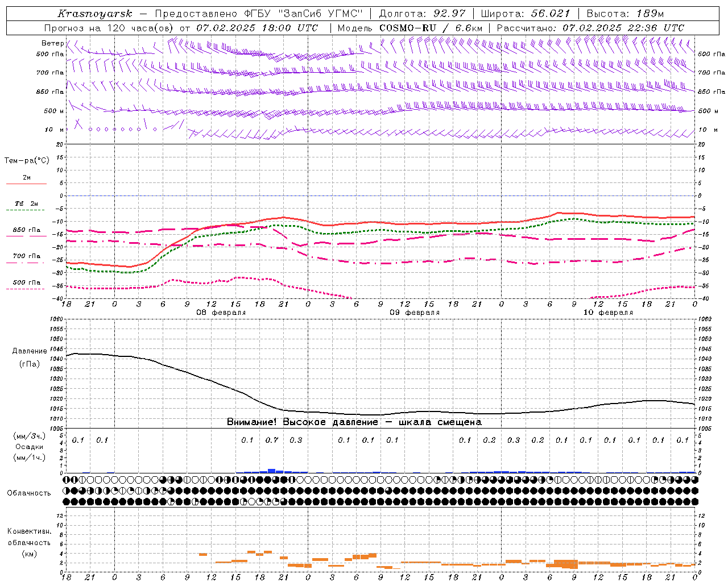Click the 'Облачность' cloud cover label
The height and width of the screenshot is (582, 728).
(x=29, y=493)
